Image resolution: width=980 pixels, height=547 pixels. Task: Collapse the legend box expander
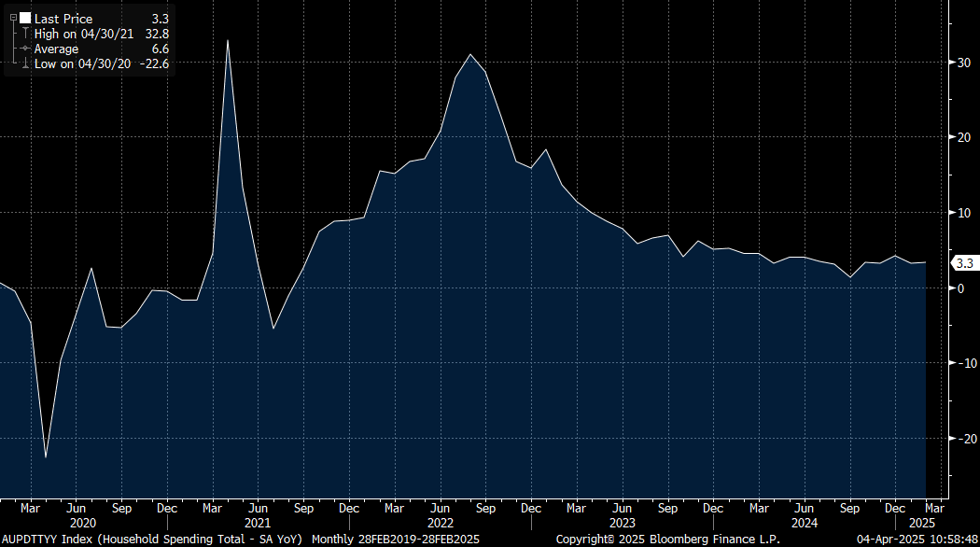13,18
